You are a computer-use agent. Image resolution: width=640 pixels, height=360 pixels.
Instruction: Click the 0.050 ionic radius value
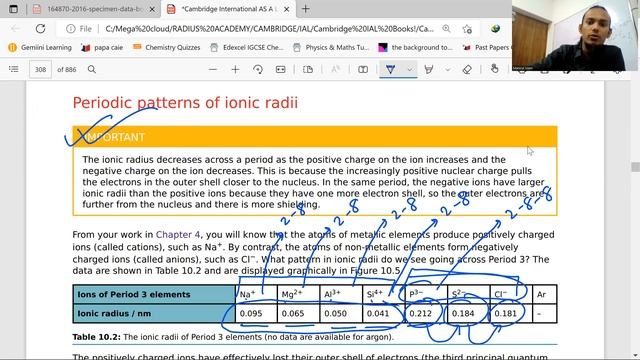(336, 313)
